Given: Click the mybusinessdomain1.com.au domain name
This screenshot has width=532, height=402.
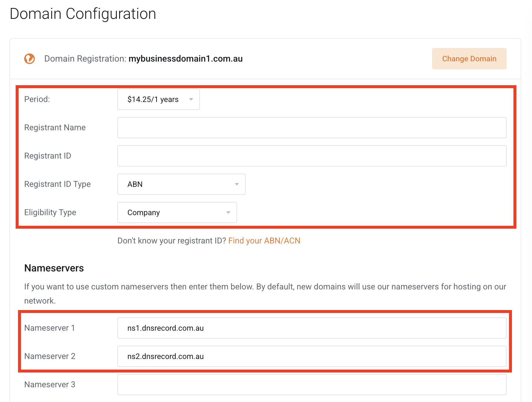Looking at the screenshot, I should click(x=185, y=59).
